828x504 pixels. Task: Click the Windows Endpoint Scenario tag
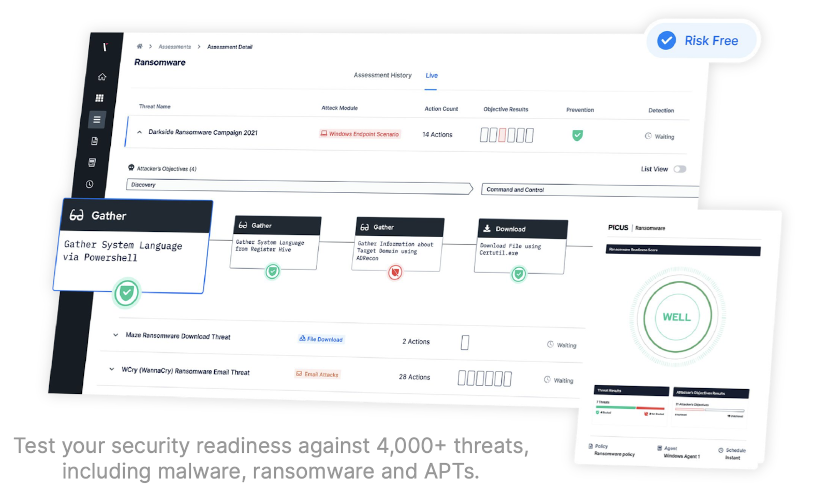click(360, 134)
